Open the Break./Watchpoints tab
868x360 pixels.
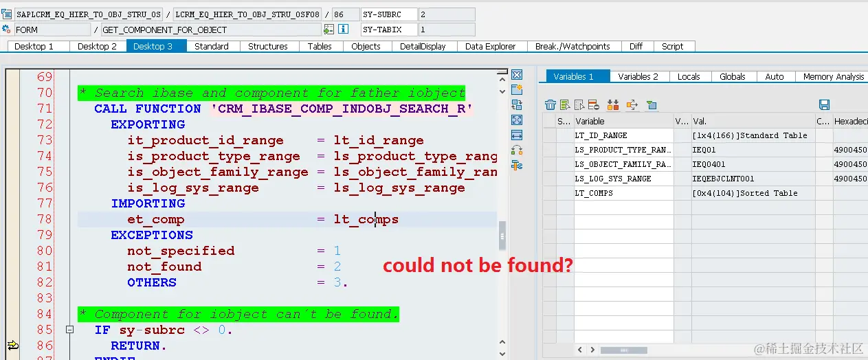573,46
